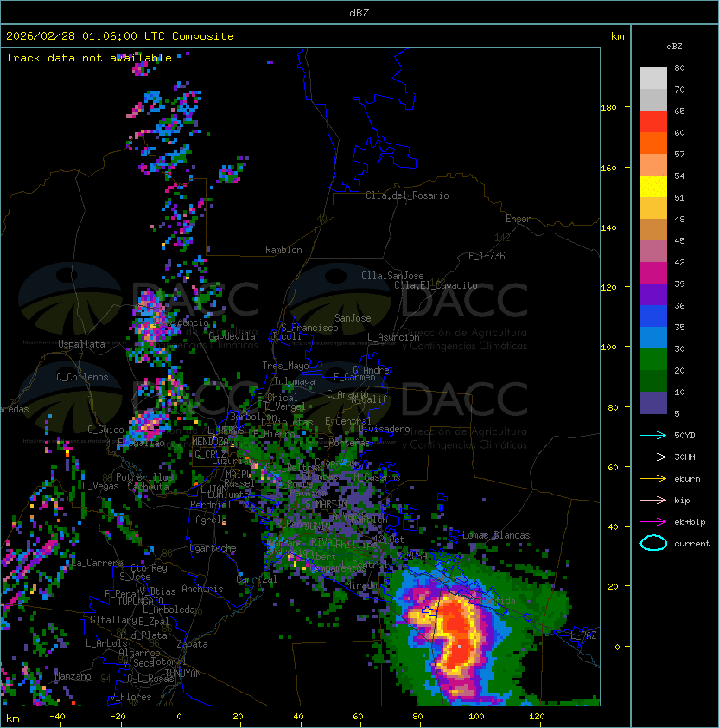Select the gray 65-70 dBZ swatch

pos(653,99)
